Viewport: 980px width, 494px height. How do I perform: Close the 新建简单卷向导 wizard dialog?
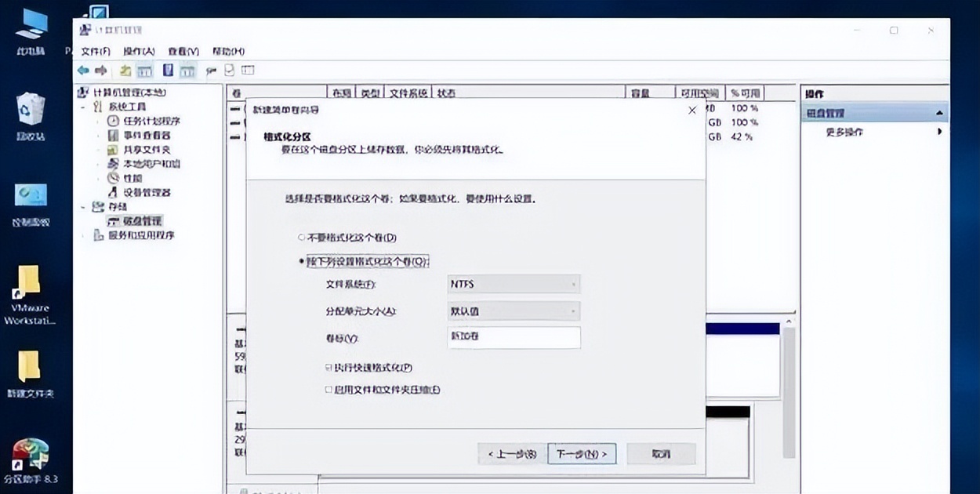click(691, 111)
